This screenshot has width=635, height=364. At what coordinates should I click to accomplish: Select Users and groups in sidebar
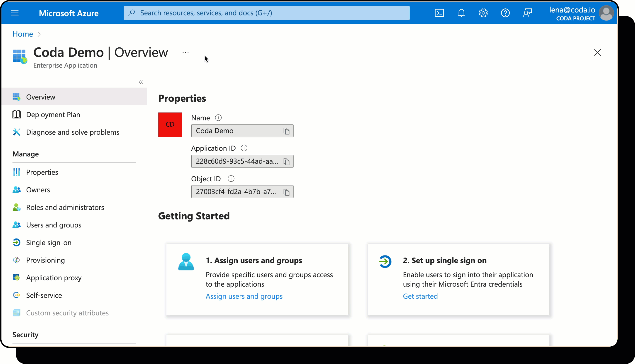click(53, 225)
